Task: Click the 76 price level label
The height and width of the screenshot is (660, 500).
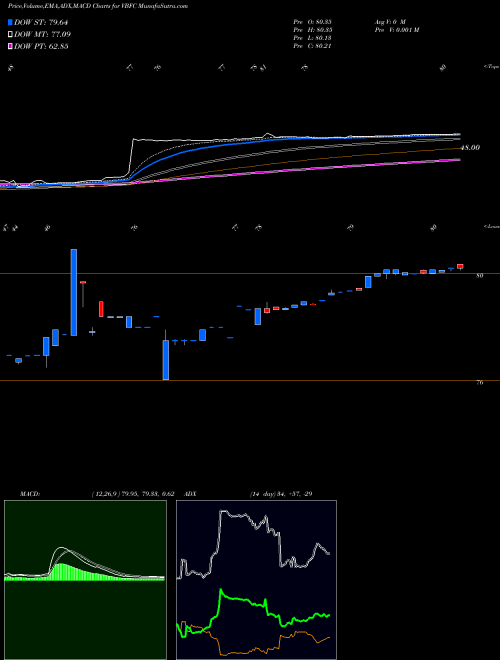Action: tap(479, 383)
